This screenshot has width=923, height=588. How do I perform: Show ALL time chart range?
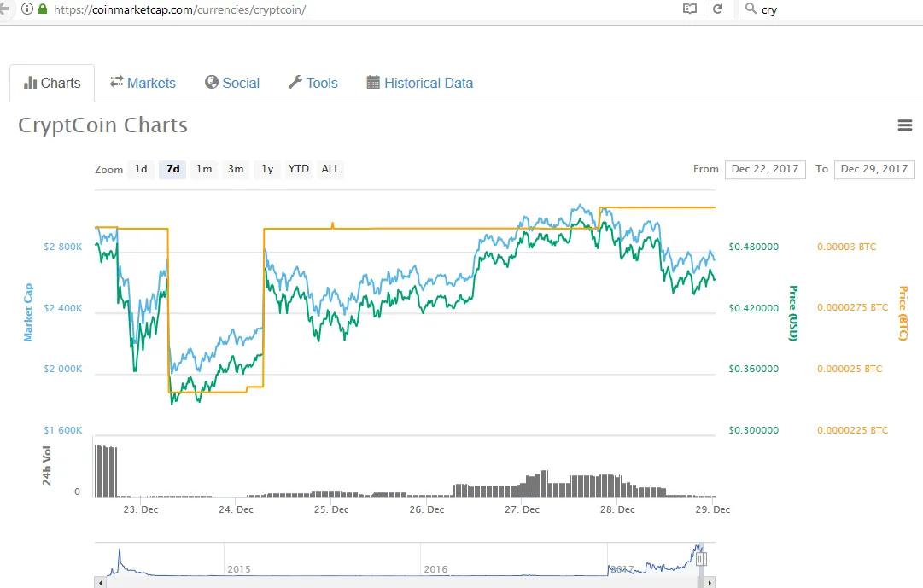pyautogui.click(x=330, y=169)
